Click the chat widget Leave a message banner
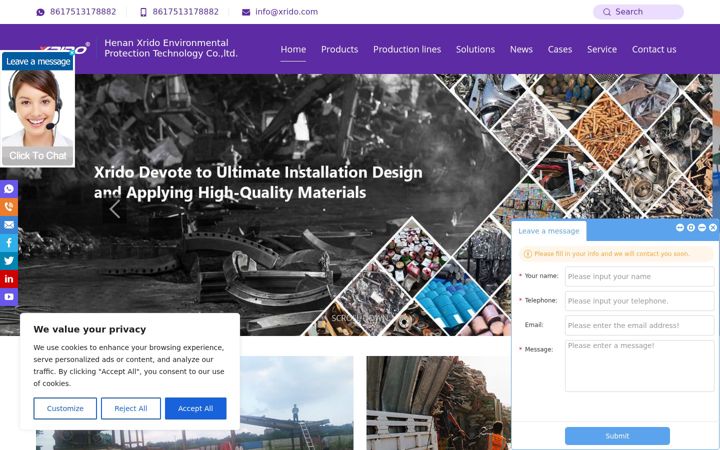Screen dimensions: 720x450 point(38,62)
